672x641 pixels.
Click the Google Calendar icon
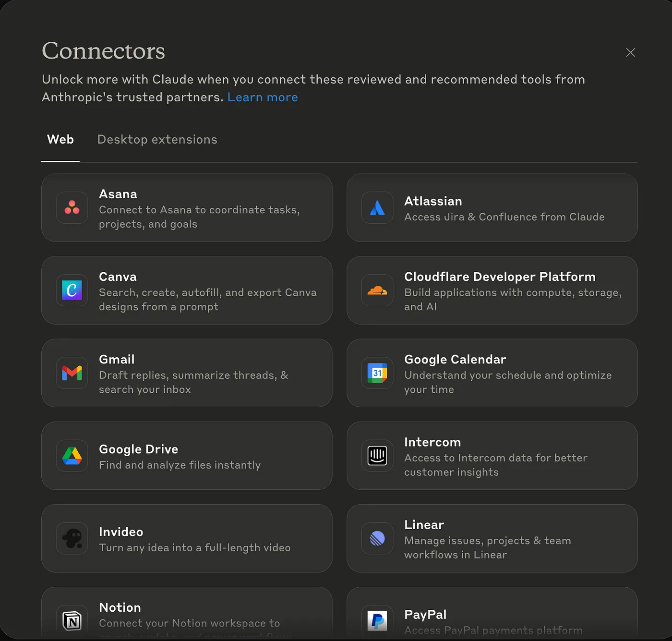tap(377, 373)
